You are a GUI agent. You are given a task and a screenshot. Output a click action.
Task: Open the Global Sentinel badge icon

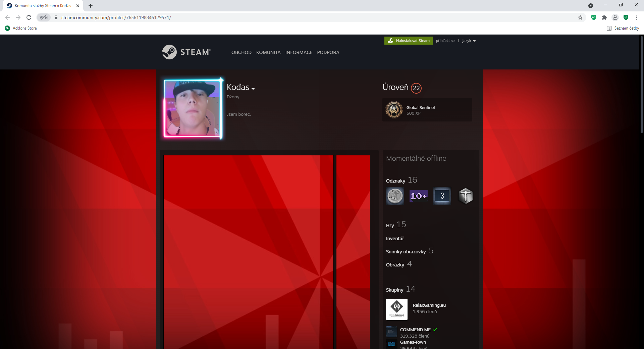[x=394, y=110]
